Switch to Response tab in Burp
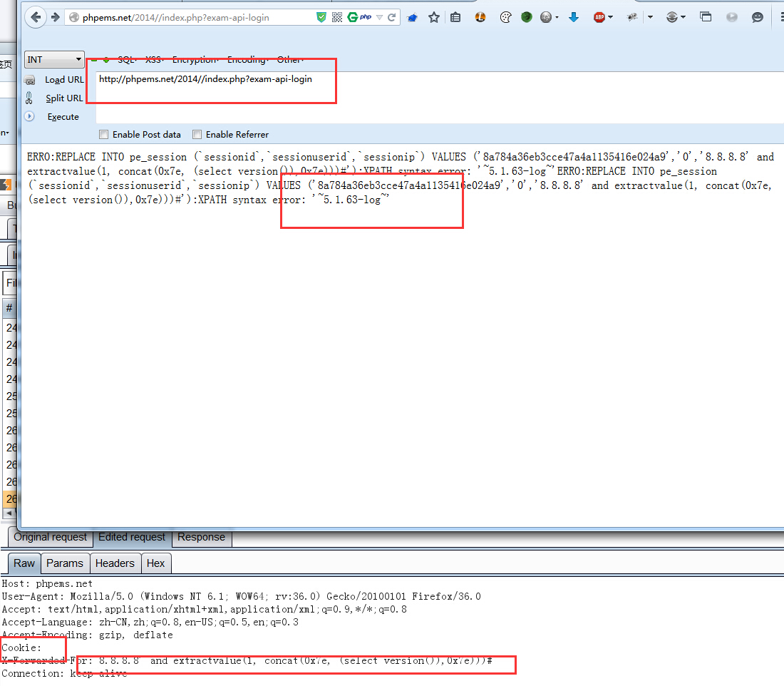 pyautogui.click(x=202, y=538)
